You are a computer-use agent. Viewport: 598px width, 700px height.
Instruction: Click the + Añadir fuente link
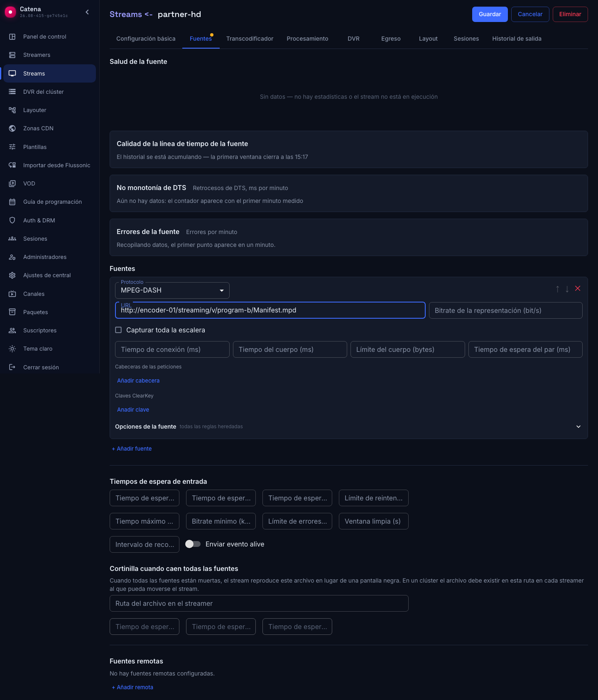132,449
